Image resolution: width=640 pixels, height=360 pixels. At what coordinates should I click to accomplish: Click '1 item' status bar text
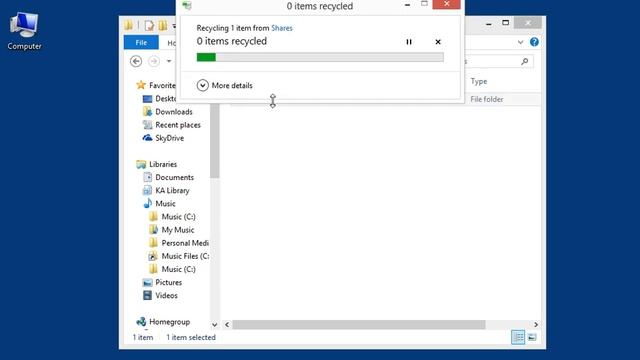coord(143,338)
